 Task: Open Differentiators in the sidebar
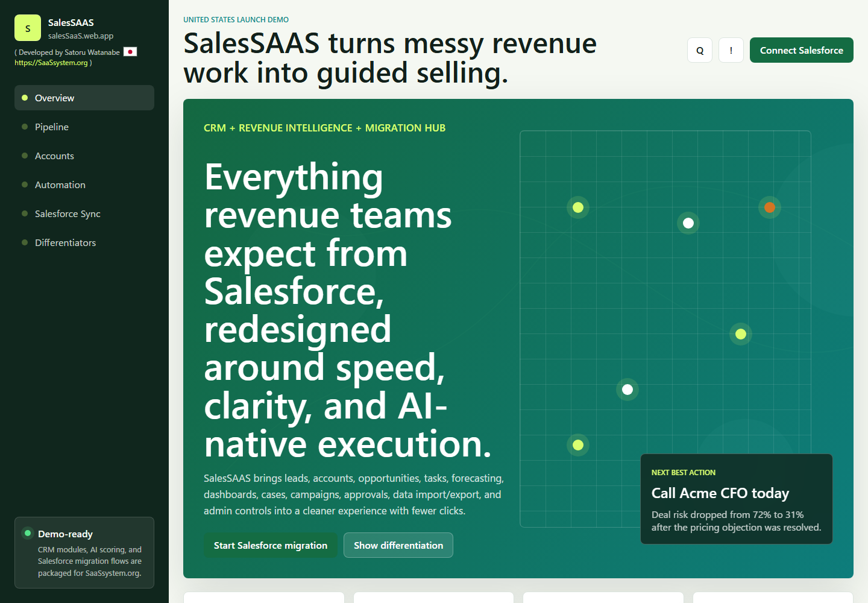click(x=84, y=242)
